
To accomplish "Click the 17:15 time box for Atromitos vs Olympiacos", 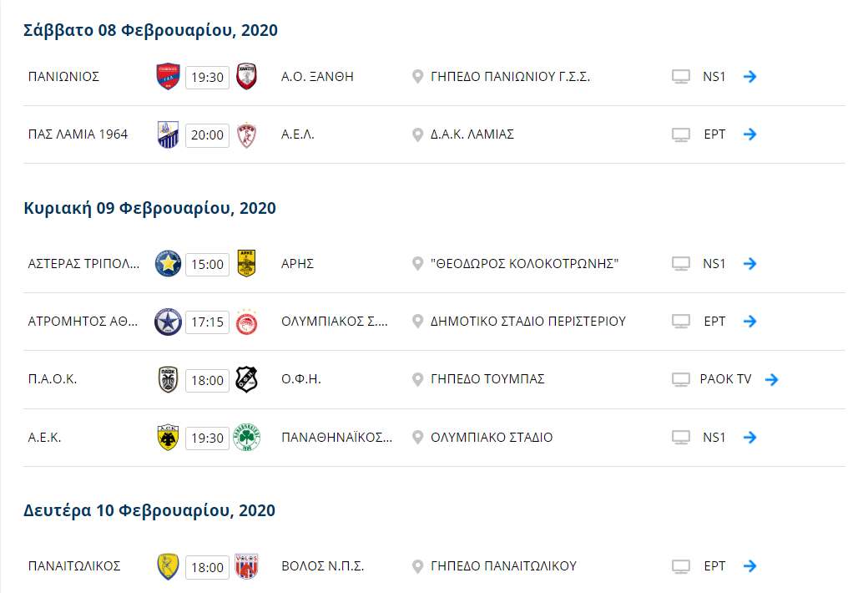I will [x=207, y=322].
